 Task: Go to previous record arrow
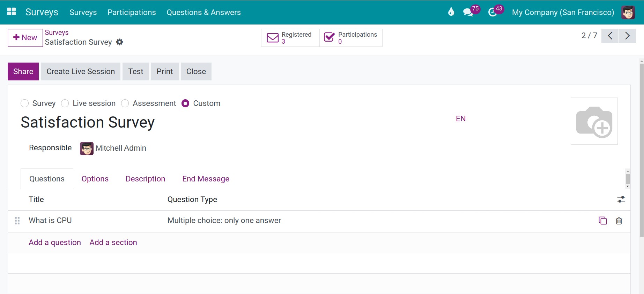pos(610,36)
